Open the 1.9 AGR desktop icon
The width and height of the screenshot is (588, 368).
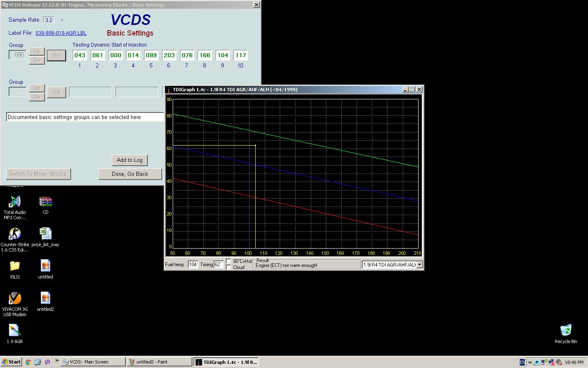[15, 330]
